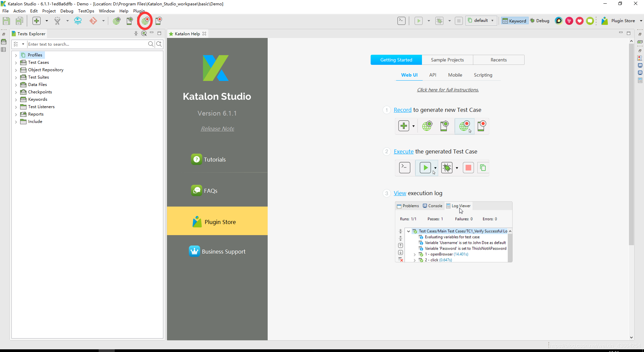Open the TestOps menu

click(x=86, y=11)
